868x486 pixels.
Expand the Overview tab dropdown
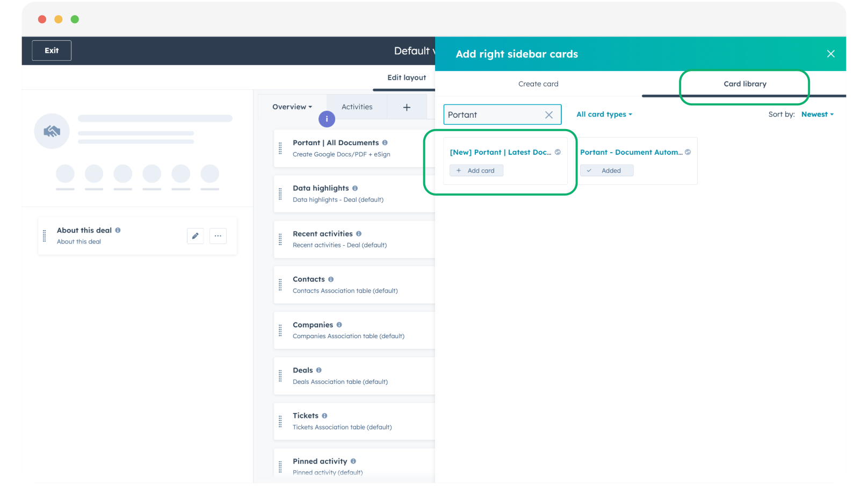tap(292, 107)
